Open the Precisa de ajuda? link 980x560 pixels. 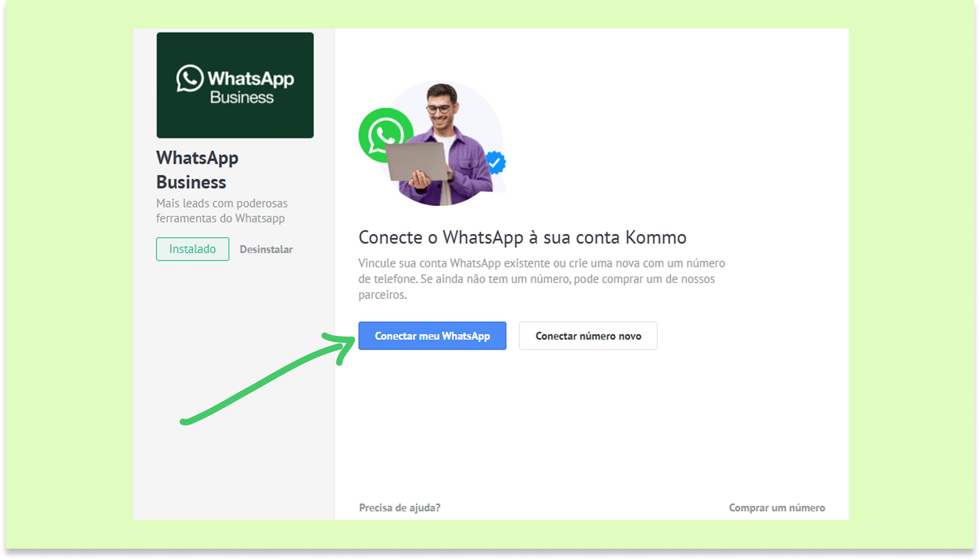coord(400,507)
